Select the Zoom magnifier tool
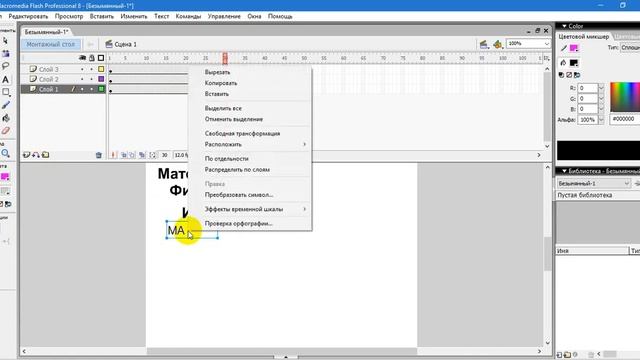640x360 pixels. click(x=5, y=153)
